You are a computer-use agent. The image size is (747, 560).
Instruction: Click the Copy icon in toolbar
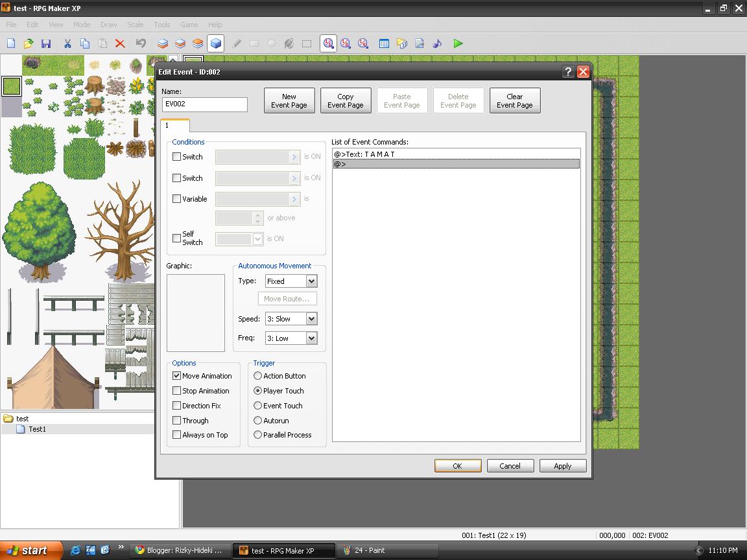tap(85, 44)
